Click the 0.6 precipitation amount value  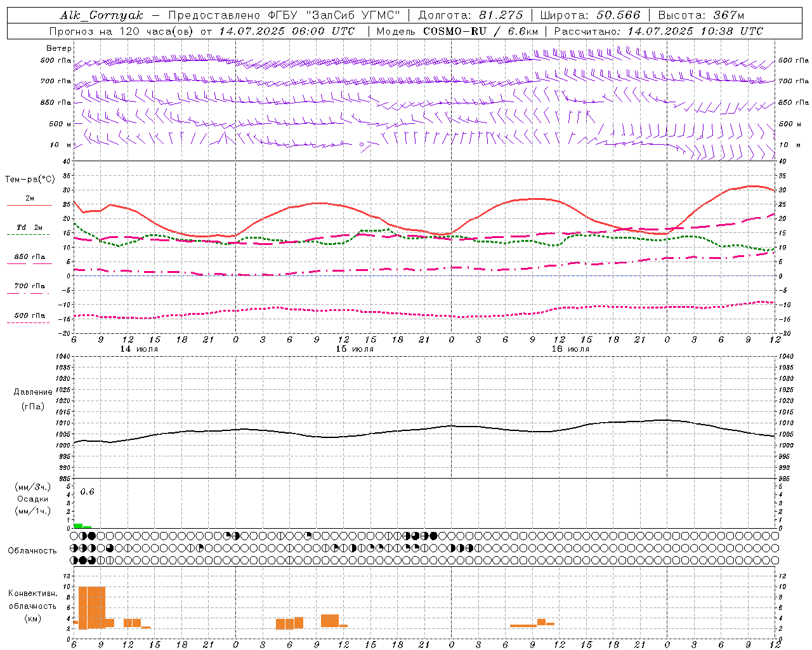coord(88,491)
